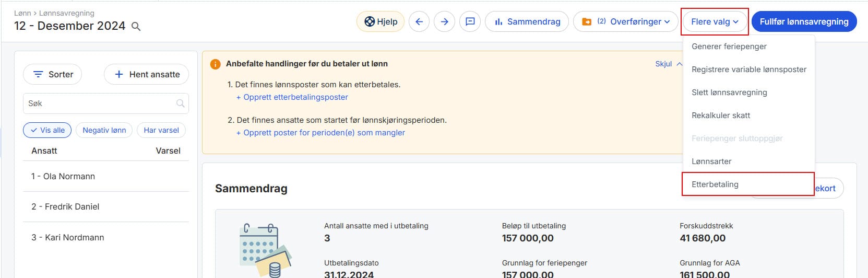Click Opprett etterbetalingsposter link
This screenshot has width=868, height=278.
click(292, 97)
